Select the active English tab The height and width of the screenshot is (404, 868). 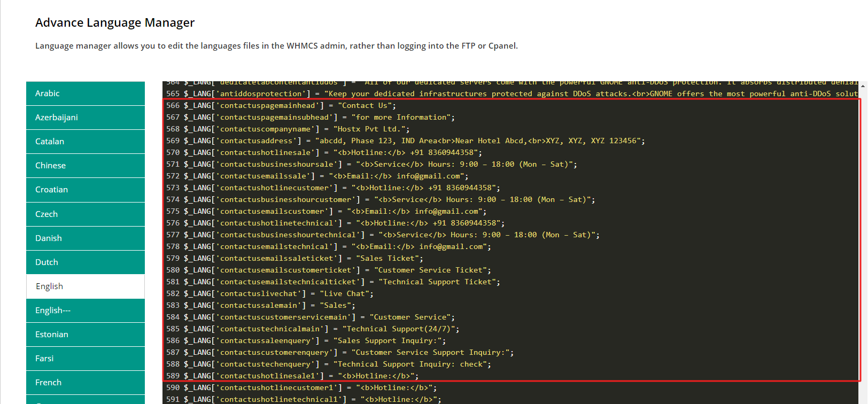85,286
